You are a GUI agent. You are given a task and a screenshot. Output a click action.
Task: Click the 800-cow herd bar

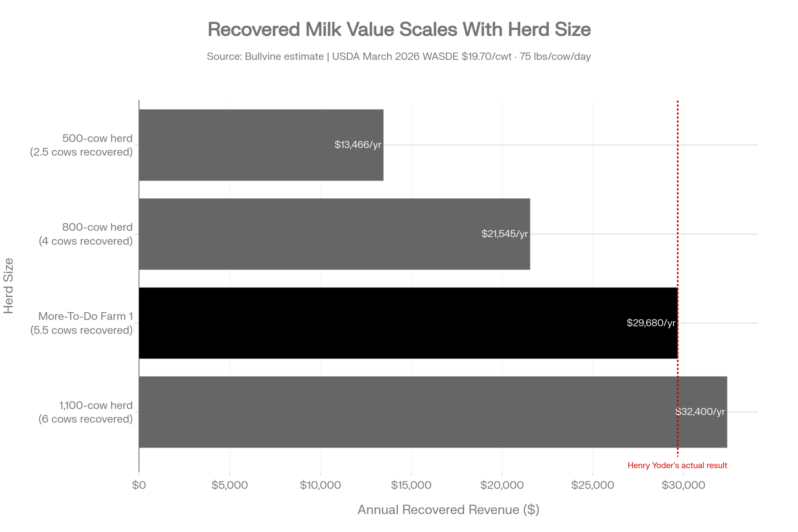334,234
